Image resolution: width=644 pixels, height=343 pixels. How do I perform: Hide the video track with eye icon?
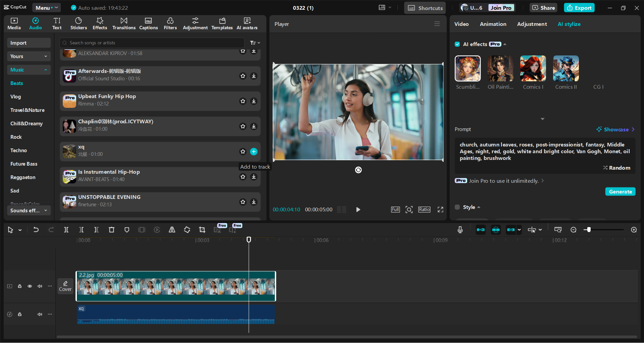coord(30,286)
